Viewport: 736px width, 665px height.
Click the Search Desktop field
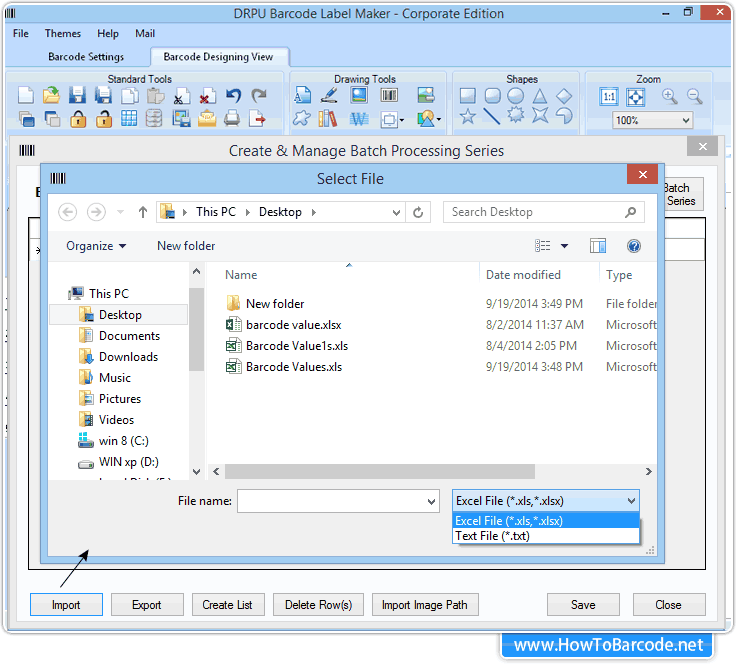[x=544, y=212]
